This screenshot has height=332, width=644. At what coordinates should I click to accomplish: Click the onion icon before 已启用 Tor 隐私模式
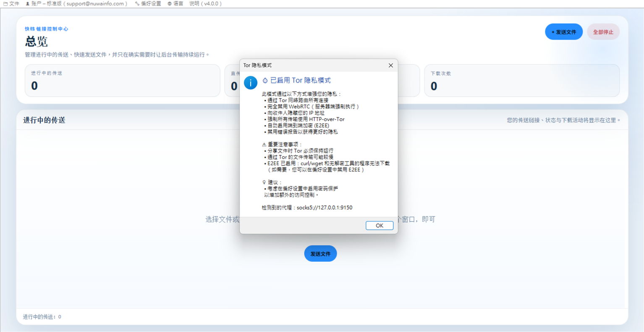click(265, 80)
